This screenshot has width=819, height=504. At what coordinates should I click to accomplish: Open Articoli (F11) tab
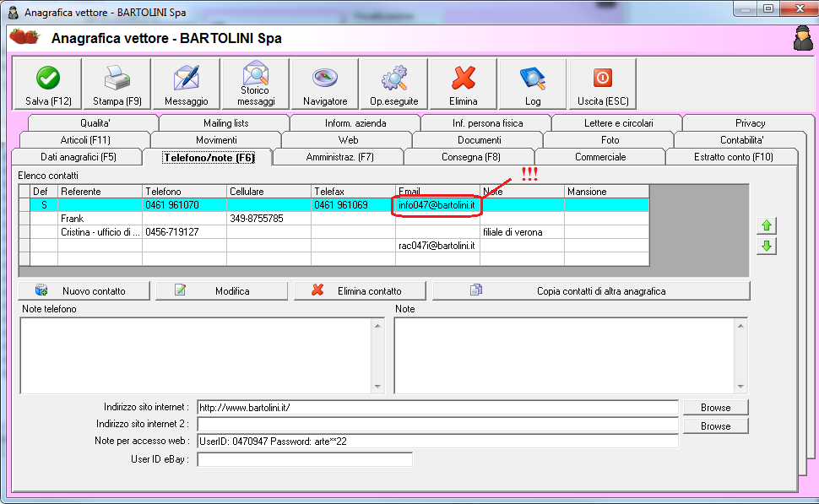85,140
